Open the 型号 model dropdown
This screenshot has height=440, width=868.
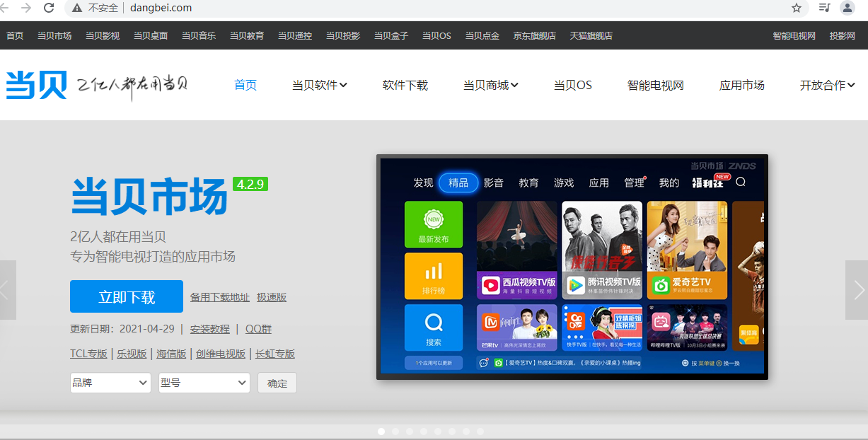(x=204, y=382)
